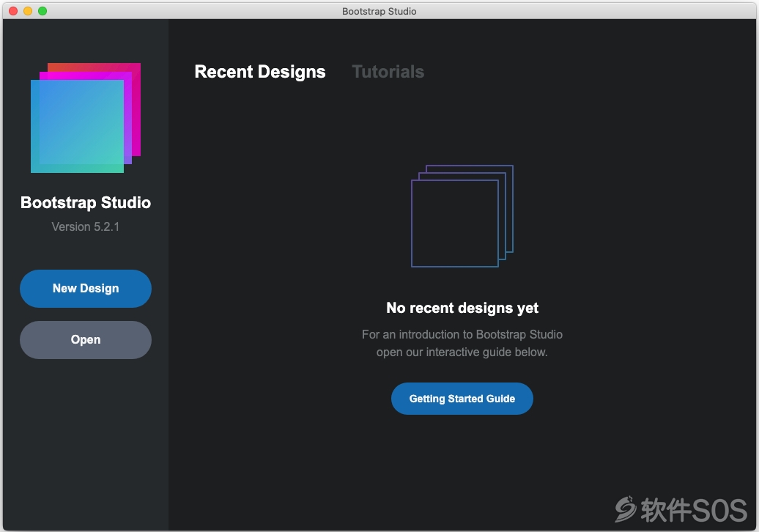Select the Recent Designs tab

260,72
